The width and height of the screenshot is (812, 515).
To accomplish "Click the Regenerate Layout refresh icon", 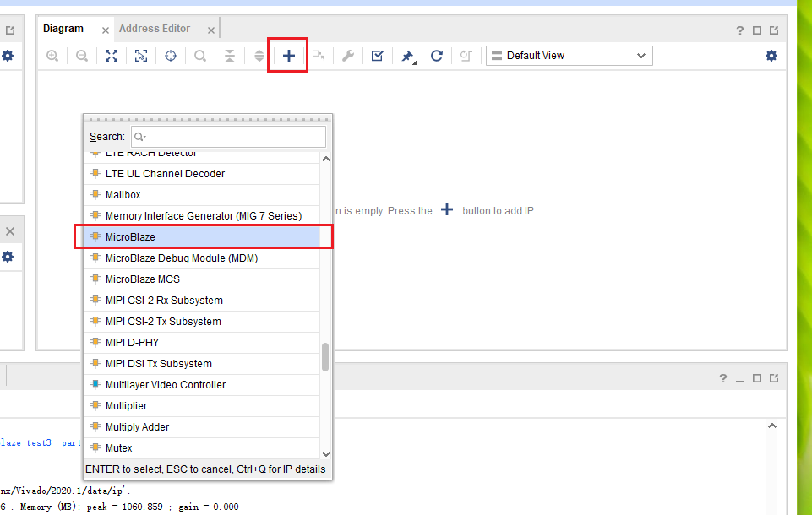I will (436, 55).
